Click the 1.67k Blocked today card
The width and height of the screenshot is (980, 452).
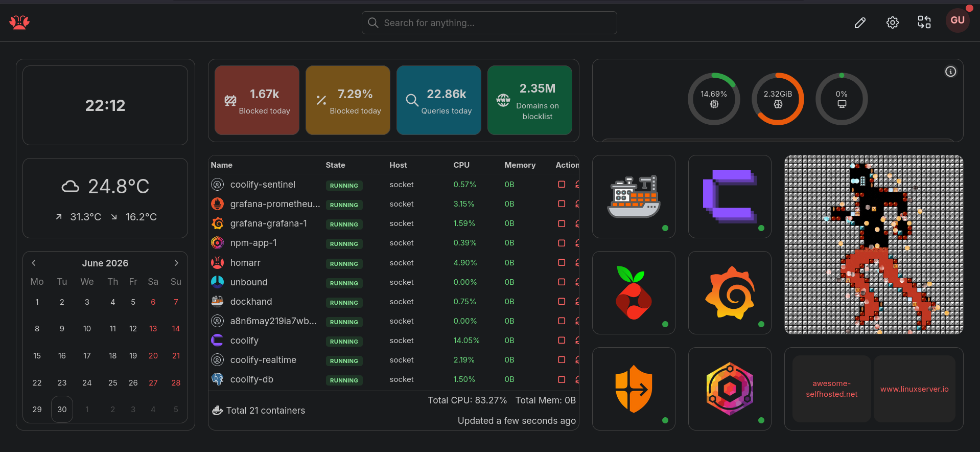tap(257, 100)
